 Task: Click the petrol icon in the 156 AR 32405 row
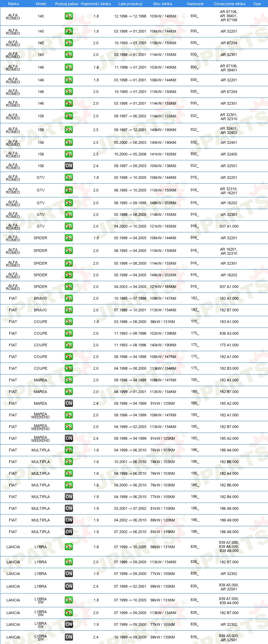point(69,154)
